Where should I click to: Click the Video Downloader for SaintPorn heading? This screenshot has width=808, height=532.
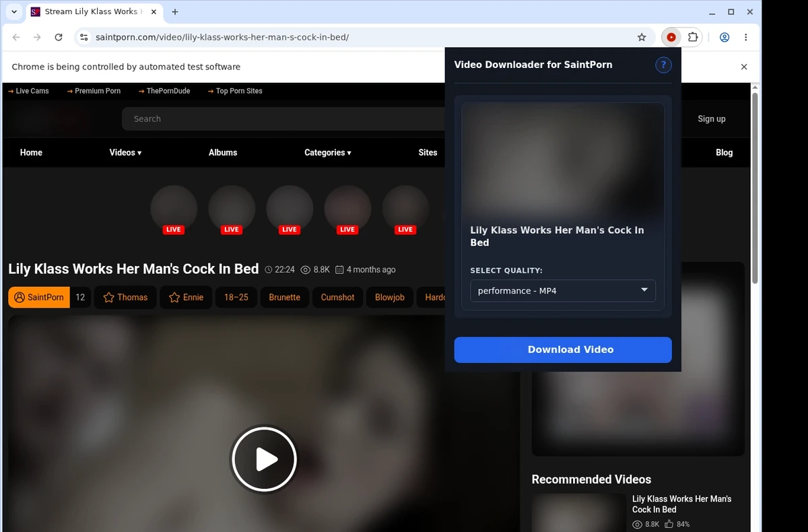click(533, 65)
